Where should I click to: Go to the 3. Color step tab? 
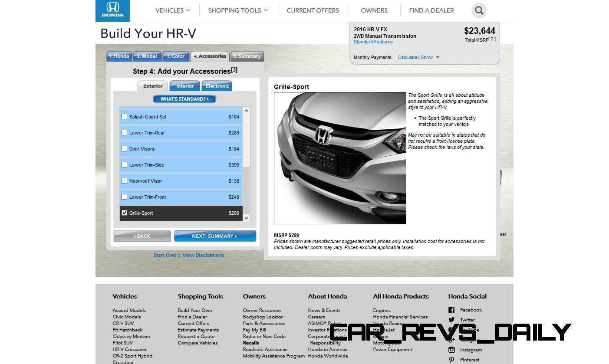[176, 56]
